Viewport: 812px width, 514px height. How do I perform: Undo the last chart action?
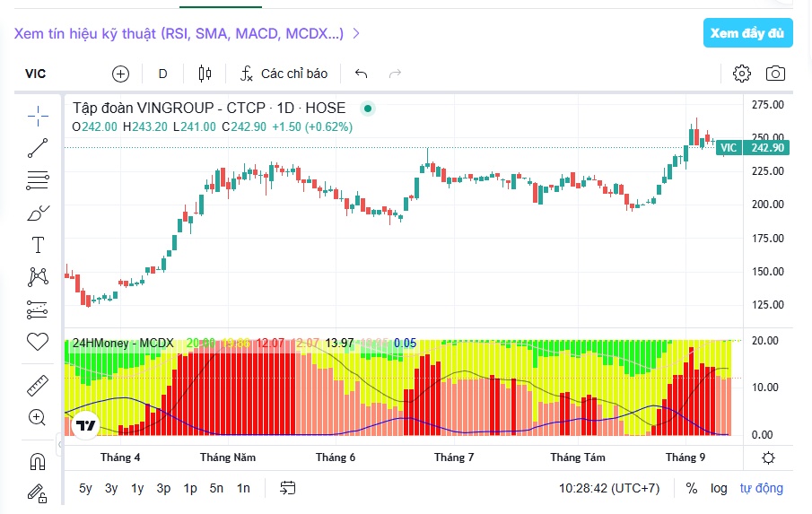(362, 74)
